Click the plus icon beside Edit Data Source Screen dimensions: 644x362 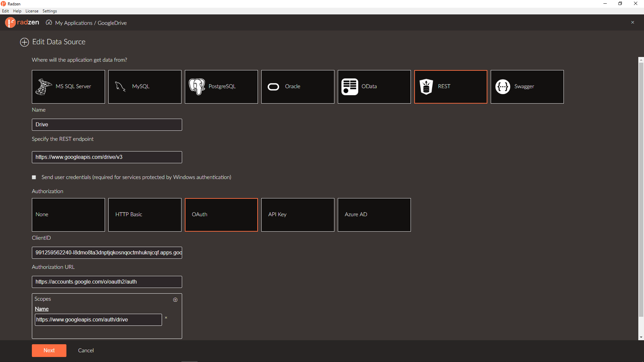click(x=24, y=42)
